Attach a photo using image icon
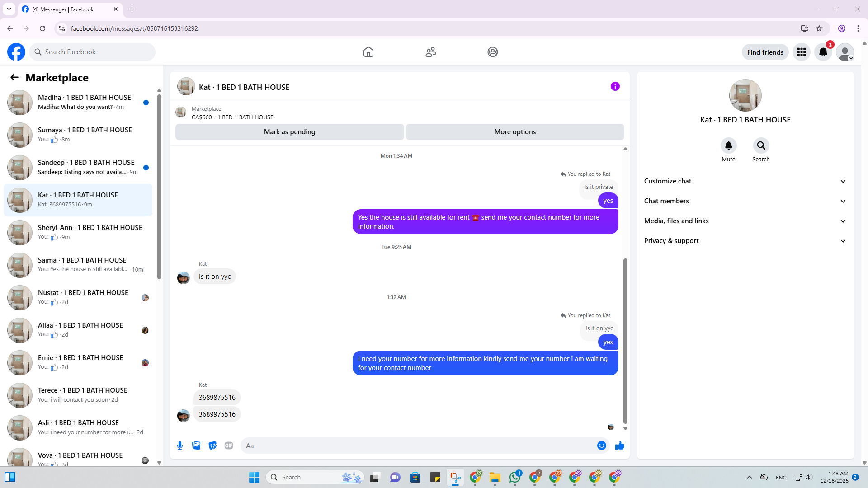This screenshot has width=868, height=488. [x=196, y=446]
